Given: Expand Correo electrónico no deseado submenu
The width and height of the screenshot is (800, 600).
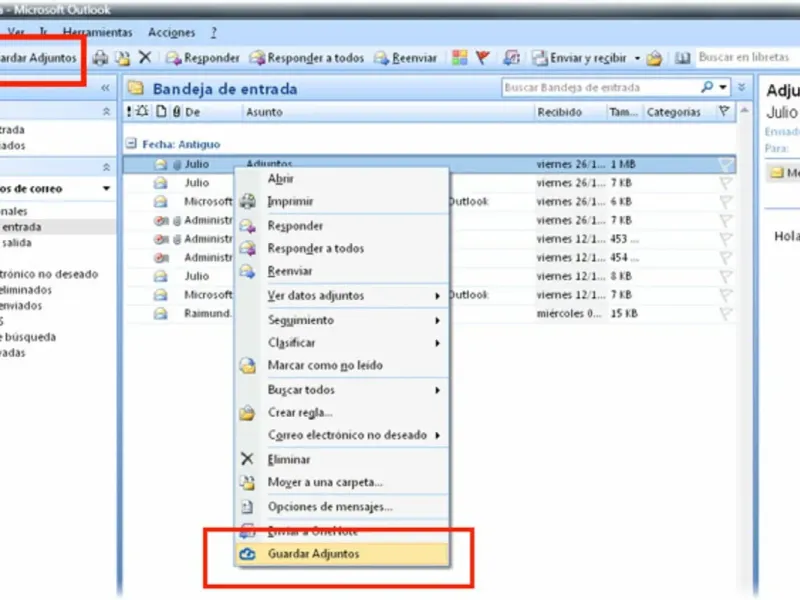Looking at the screenshot, I should (341, 435).
